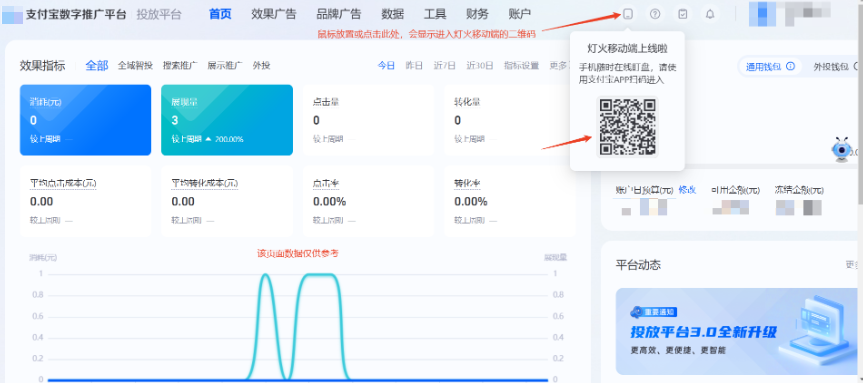
Task: Click the 效果指标 heading
Action: [x=42, y=65]
